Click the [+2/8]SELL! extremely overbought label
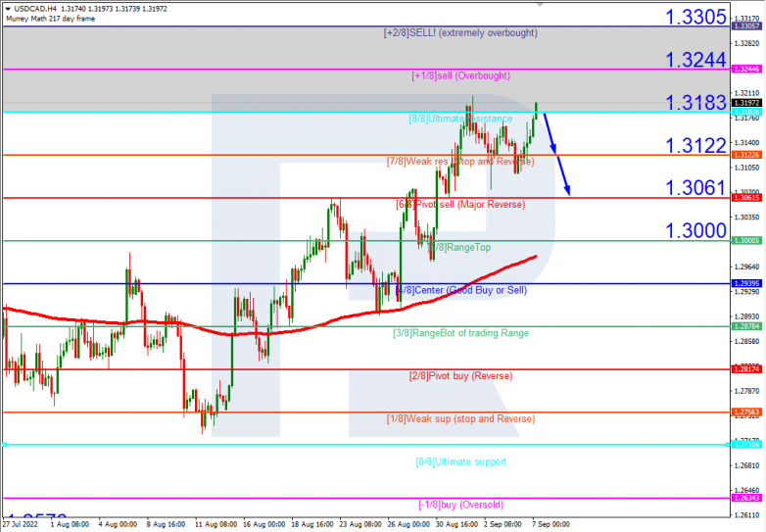Viewport: 766px width, 532px height. 460,32
